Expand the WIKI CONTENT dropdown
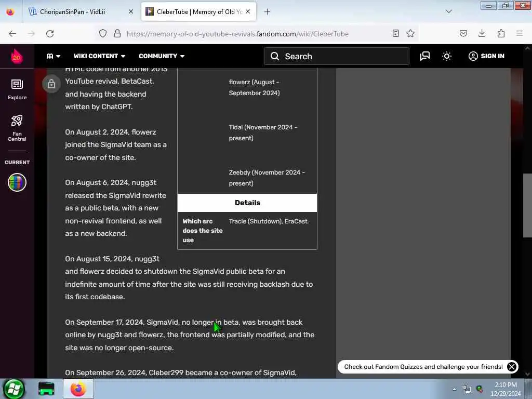Viewport: 532px width, 399px height. [x=99, y=56]
